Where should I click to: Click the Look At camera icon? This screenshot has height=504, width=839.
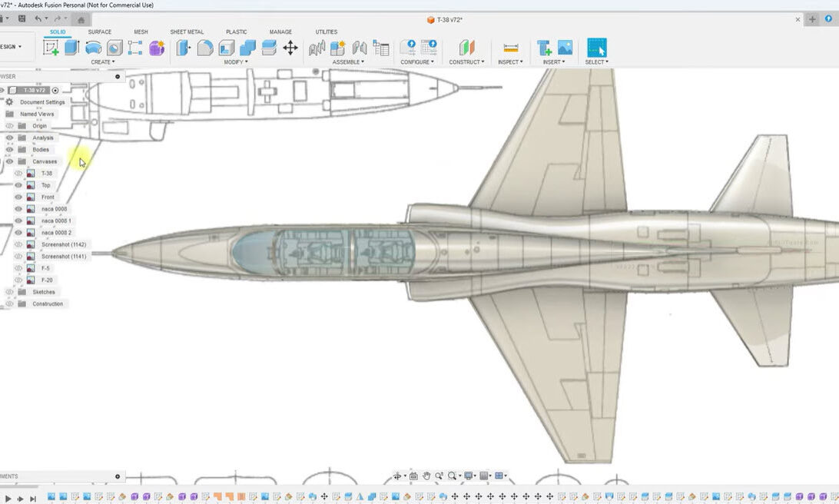(x=413, y=476)
